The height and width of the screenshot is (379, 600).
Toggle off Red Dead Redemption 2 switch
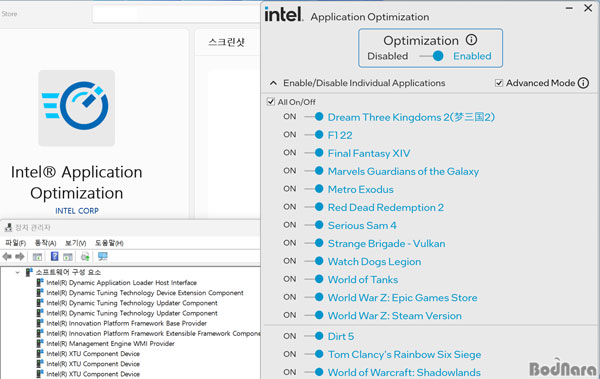point(315,207)
